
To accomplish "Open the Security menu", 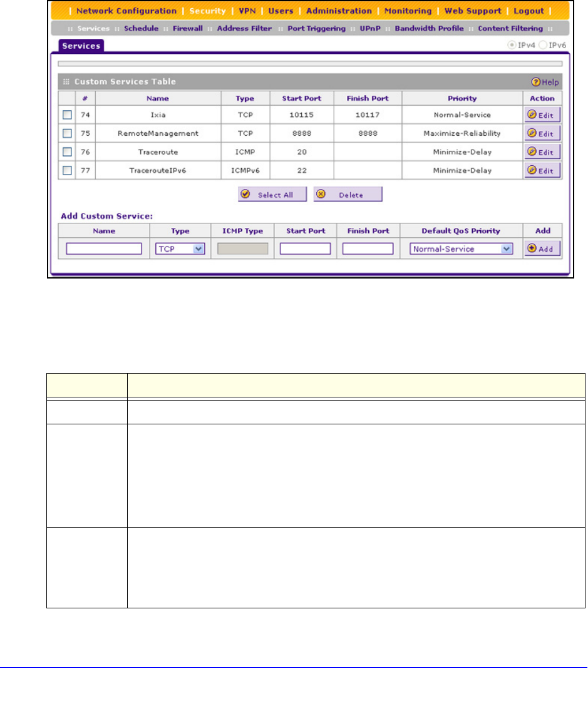I will pyautogui.click(x=207, y=11).
